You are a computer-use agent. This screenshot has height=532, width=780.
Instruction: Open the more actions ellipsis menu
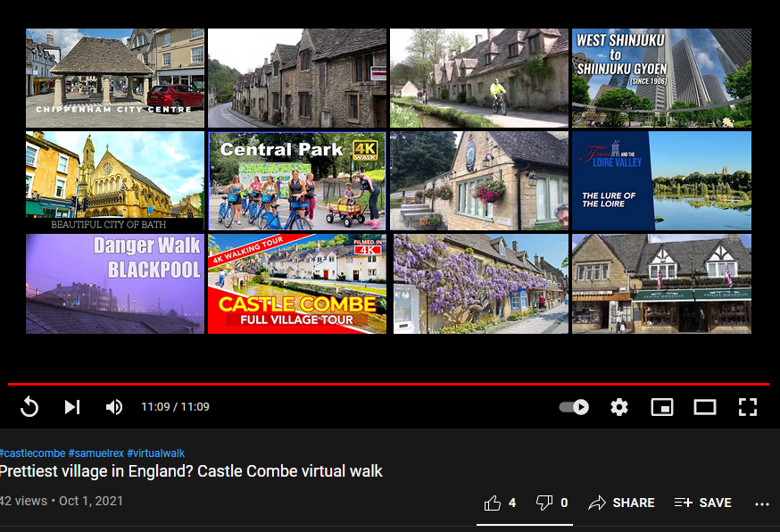[761, 503]
